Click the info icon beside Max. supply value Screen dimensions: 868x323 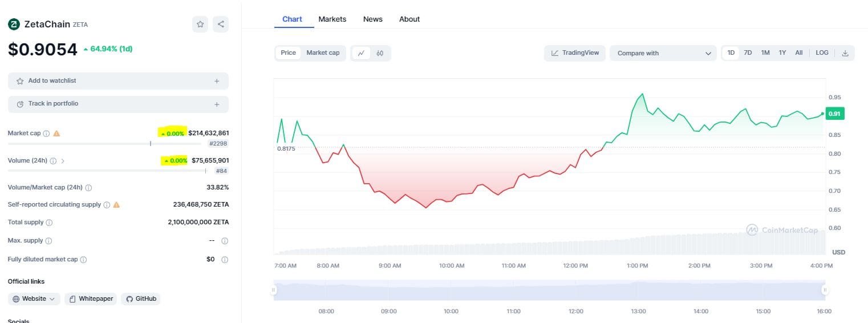225,241
